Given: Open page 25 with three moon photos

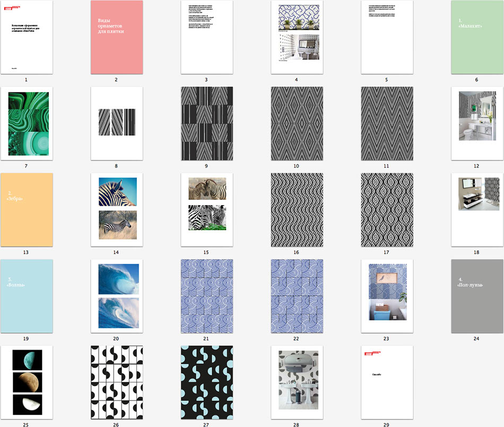Looking at the screenshot, I should point(26,382).
